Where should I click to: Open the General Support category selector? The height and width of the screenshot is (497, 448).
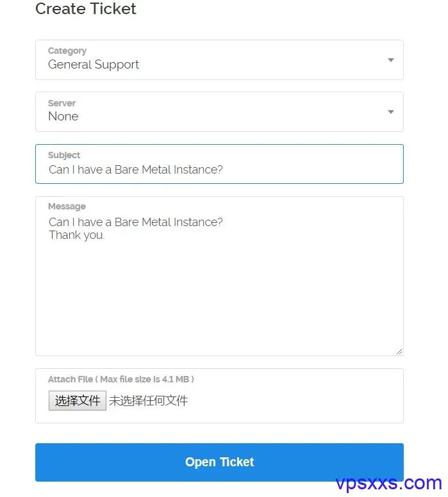click(219, 60)
